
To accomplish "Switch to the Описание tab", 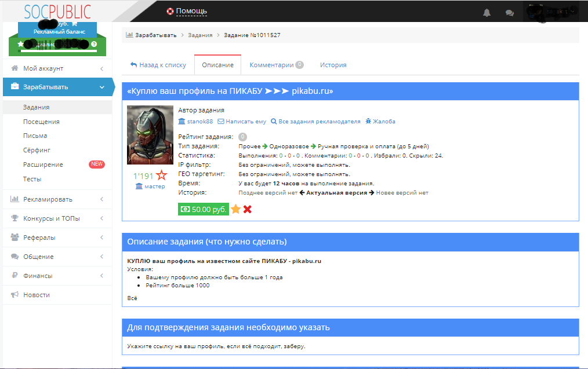I will tap(217, 65).
